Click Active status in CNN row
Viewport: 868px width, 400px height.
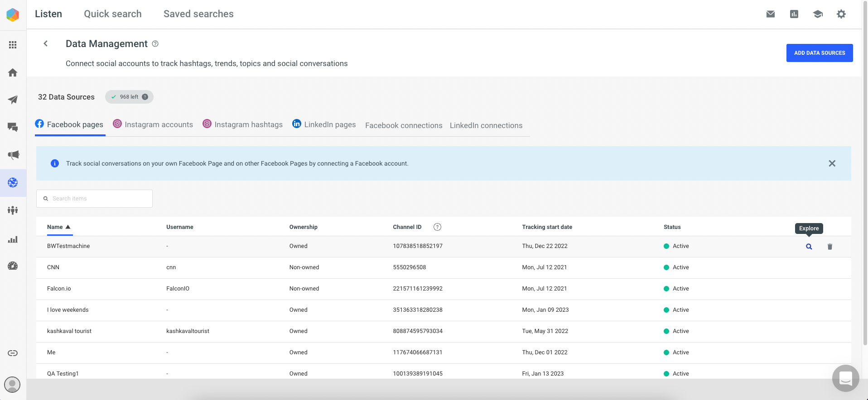click(x=676, y=267)
